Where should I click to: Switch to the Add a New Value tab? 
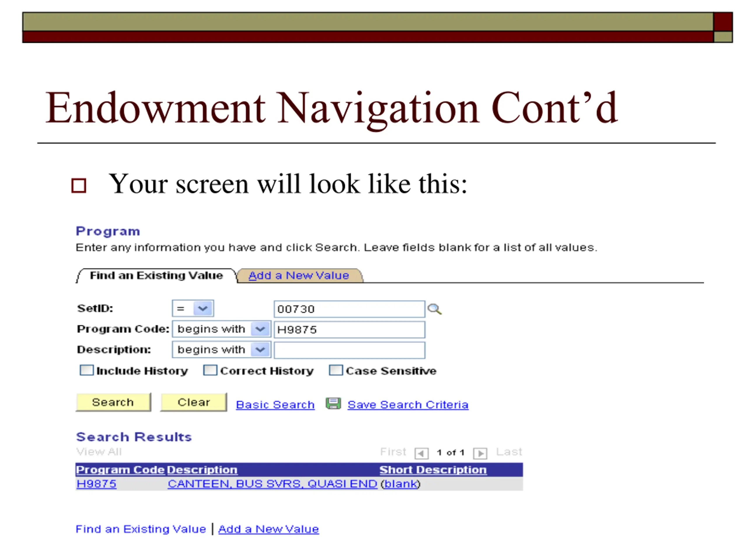299,275
